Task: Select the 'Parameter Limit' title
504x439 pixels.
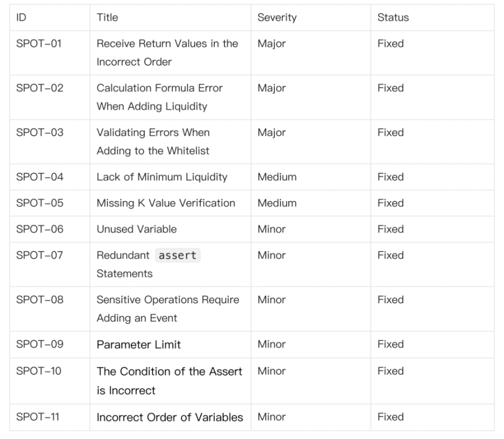Action: tap(138, 345)
